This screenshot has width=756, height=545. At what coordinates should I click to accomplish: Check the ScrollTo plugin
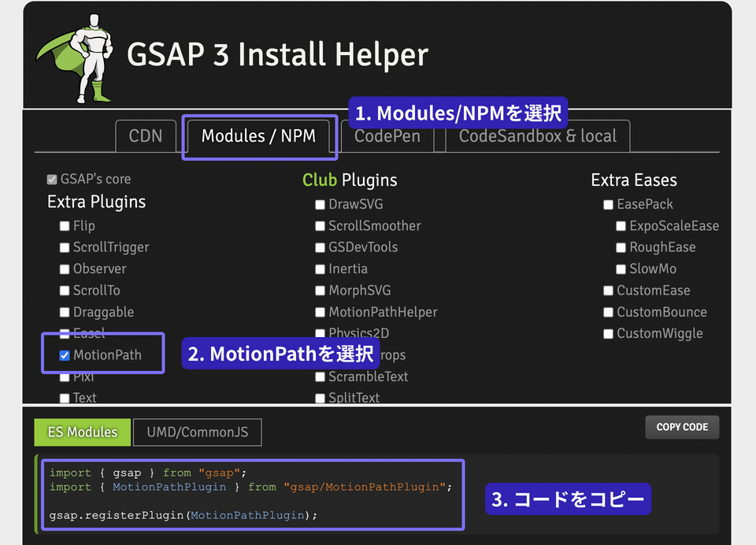coord(65,291)
